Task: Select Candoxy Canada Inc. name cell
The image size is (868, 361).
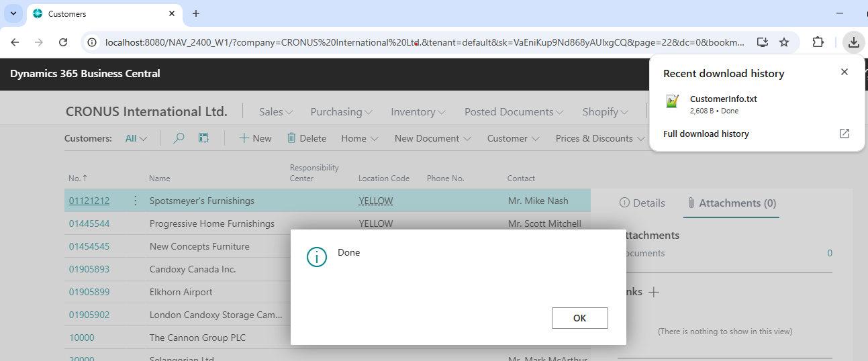Action: (193, 269)
